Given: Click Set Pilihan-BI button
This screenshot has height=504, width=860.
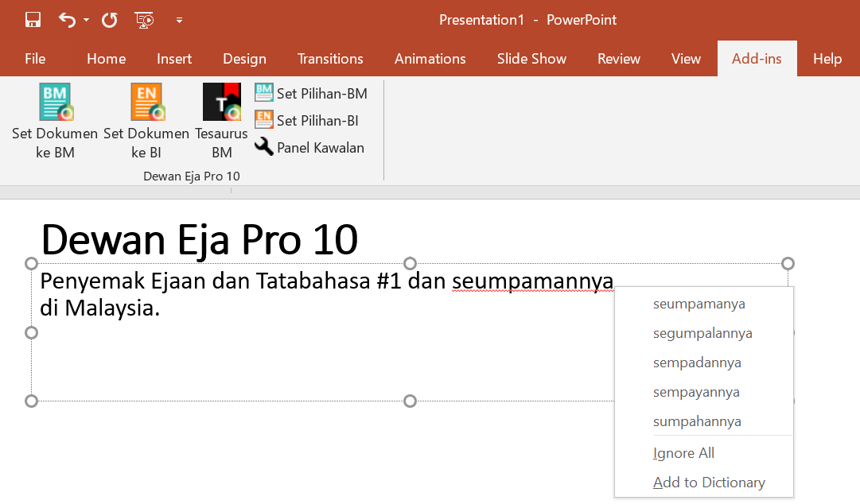Looking at the screenshot, I should 307,120.
